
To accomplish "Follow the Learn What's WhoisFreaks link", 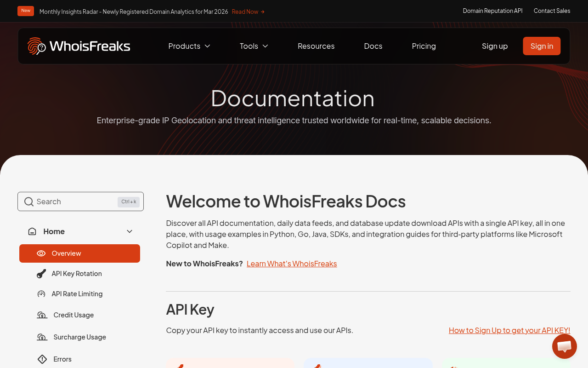I will 292,264.
